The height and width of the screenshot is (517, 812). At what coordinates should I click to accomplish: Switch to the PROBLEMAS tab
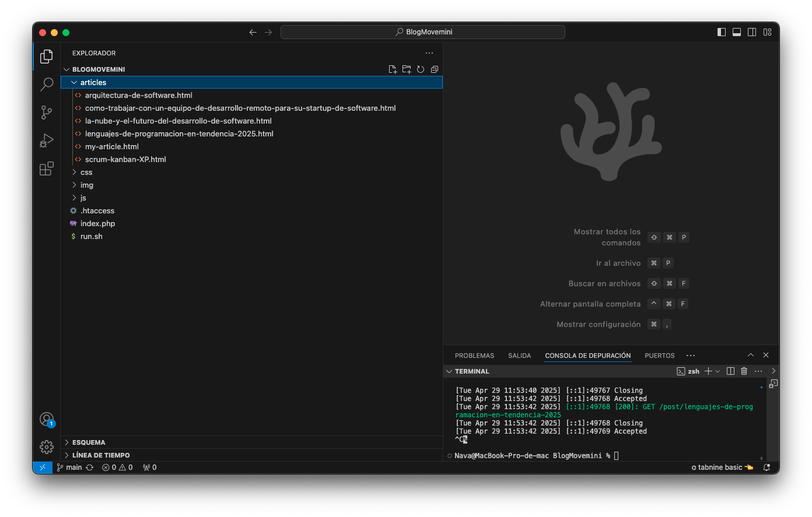[474, 356]
